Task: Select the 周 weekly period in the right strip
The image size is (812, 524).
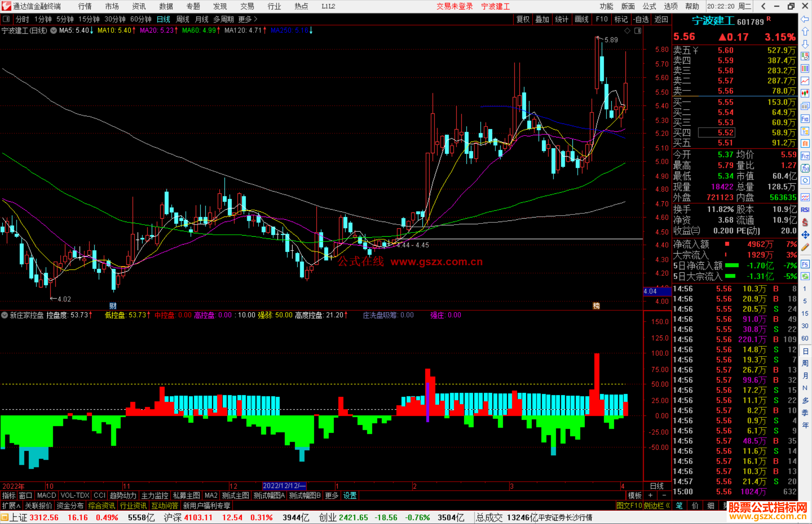Action: point(805,363)
